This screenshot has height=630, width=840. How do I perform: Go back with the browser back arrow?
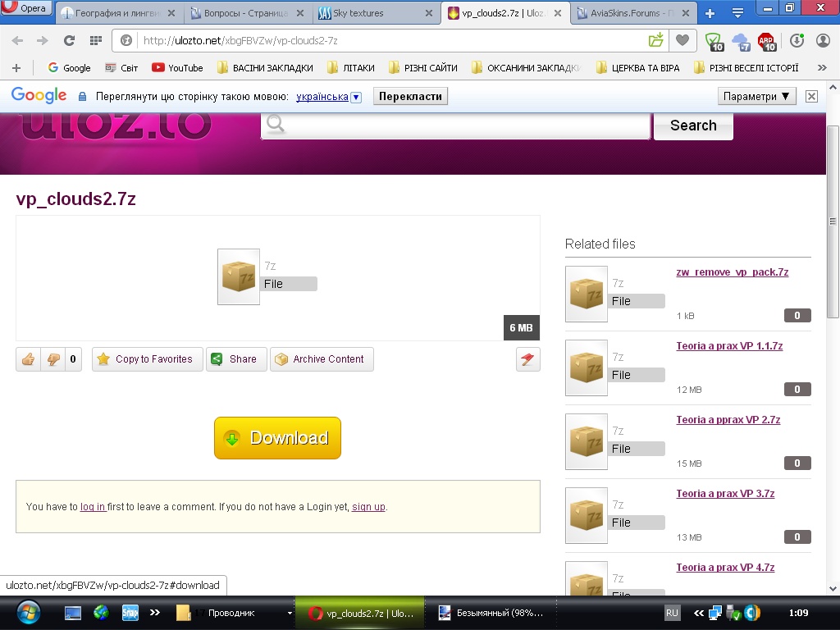click(17, 40)
